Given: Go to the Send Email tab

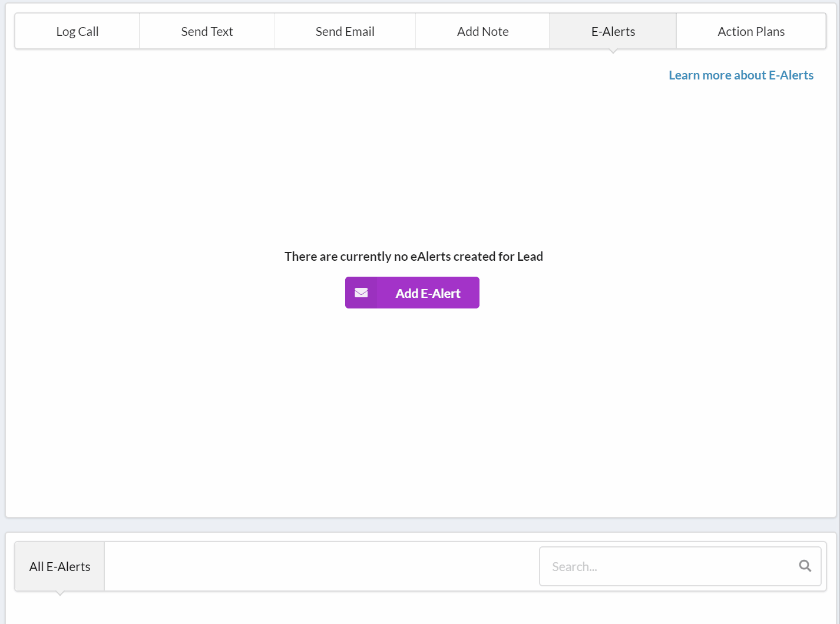Looking at the screenshot, I should 345,32.
